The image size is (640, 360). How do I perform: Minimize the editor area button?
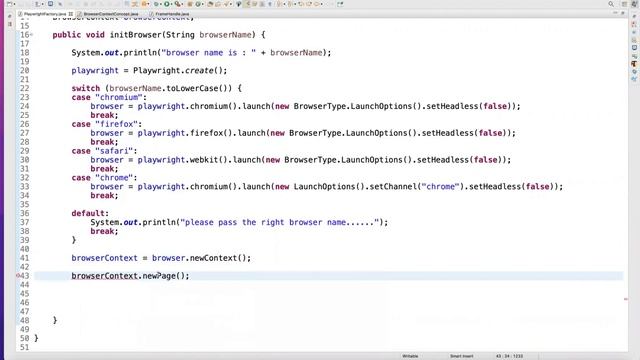click(x=615, y=13)
